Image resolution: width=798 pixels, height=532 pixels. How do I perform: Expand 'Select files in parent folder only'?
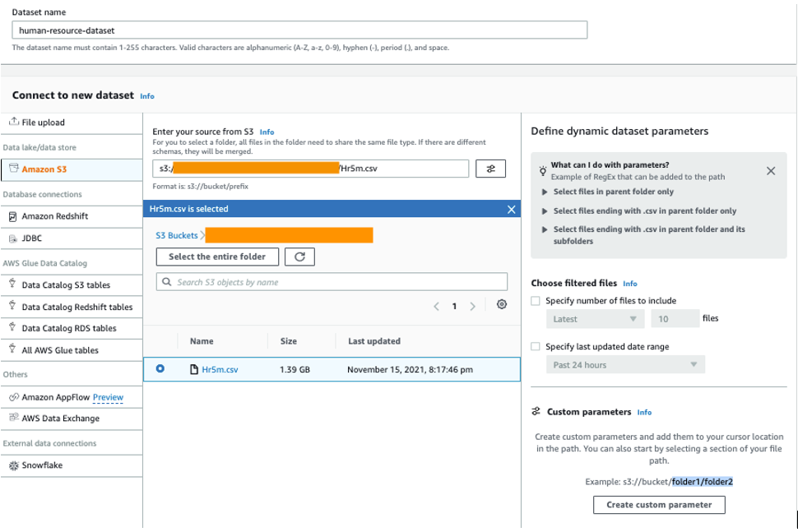[x=545, y=192]
